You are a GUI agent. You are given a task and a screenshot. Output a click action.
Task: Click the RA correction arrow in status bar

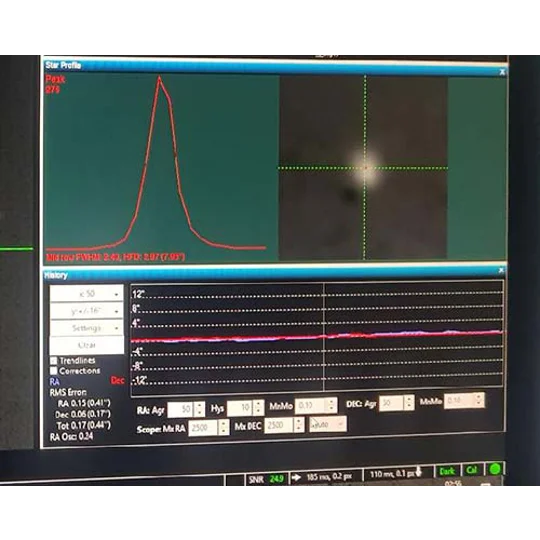296,477
